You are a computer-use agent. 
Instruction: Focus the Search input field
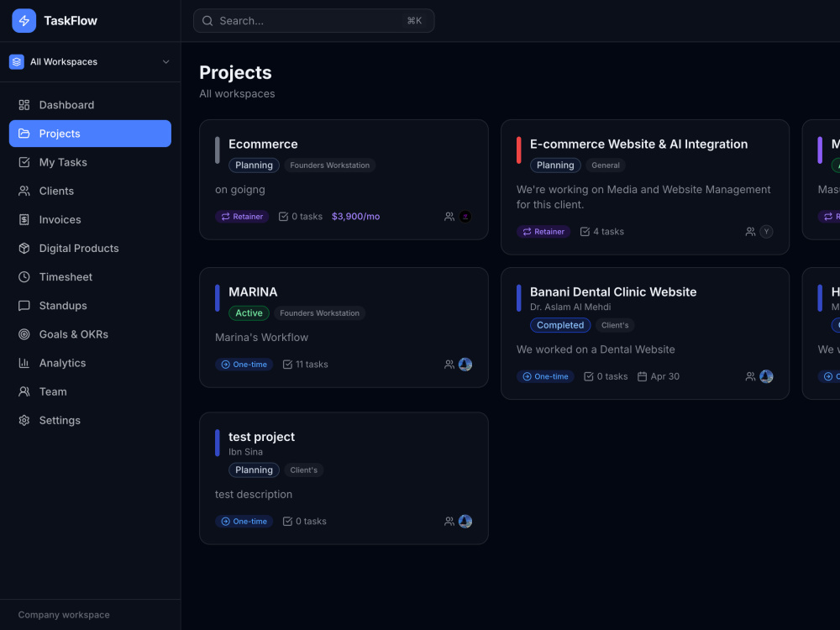click(313, 21)
